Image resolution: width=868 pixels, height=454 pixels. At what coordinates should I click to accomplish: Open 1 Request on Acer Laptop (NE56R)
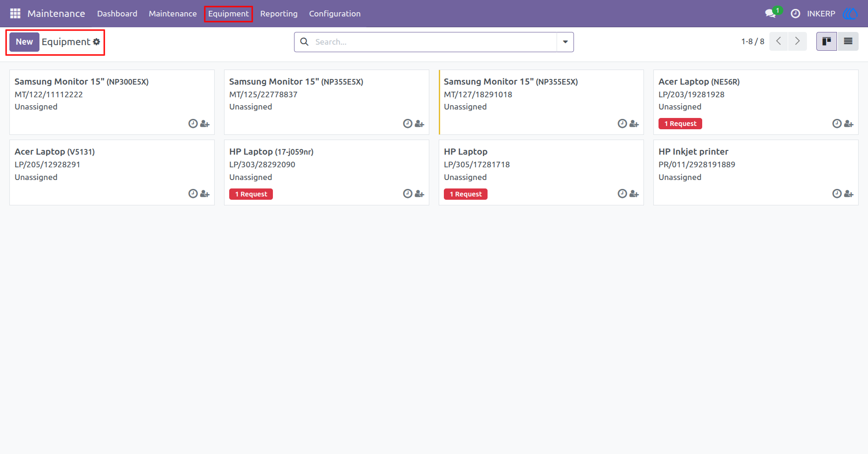tap(680, 124)
